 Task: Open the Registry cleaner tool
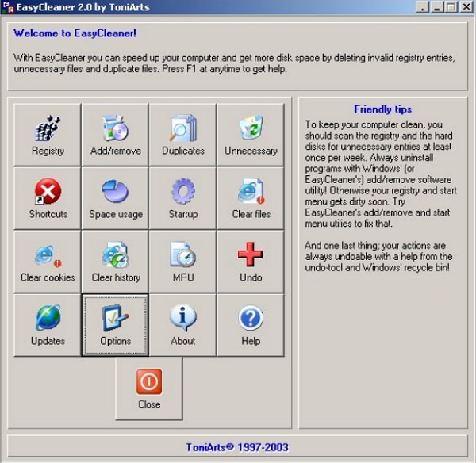click(48, 135)
